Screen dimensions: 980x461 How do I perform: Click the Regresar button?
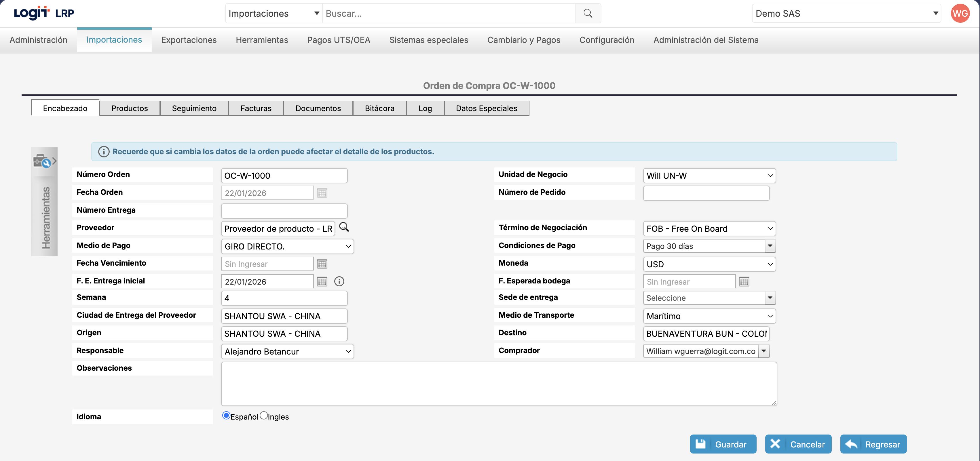pos(873,444)
